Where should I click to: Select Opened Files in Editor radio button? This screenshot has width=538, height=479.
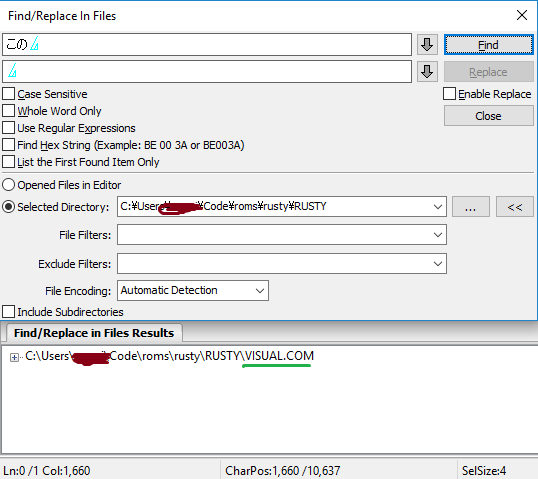click(x=9, y=185)
